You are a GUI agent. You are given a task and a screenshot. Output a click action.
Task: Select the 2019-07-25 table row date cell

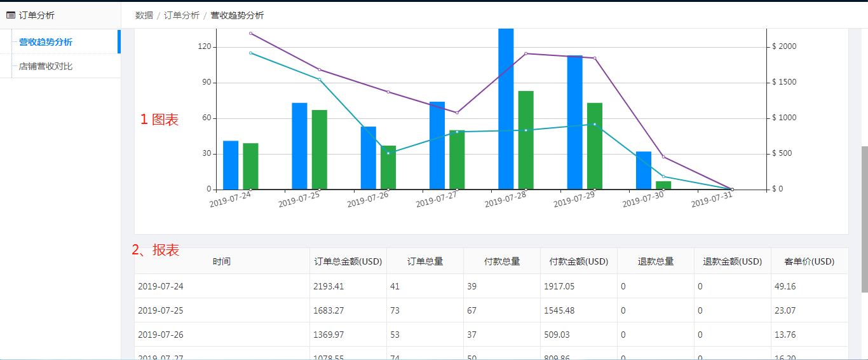point(160,310)
